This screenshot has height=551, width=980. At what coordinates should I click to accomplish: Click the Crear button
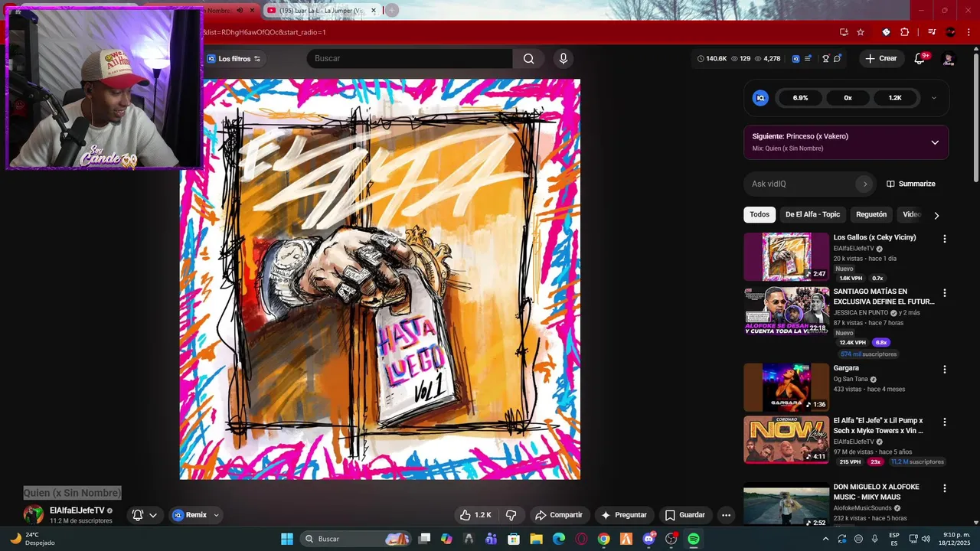(881, 59)
